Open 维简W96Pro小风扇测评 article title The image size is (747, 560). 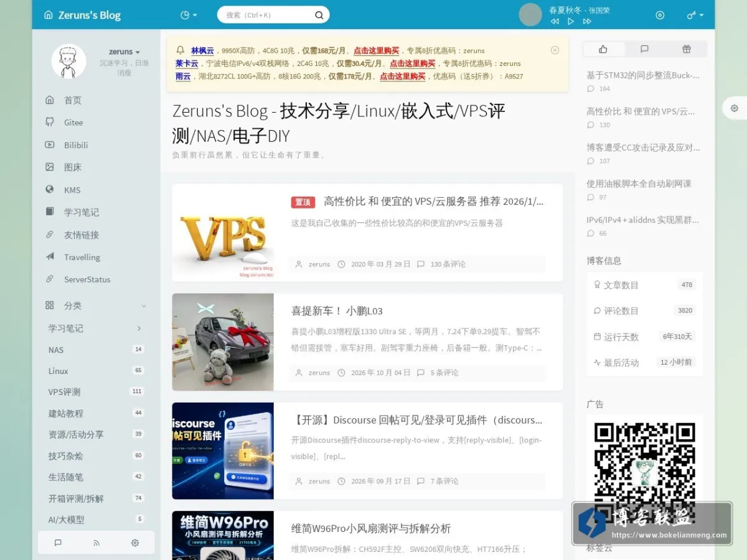[x=371, y=529]
